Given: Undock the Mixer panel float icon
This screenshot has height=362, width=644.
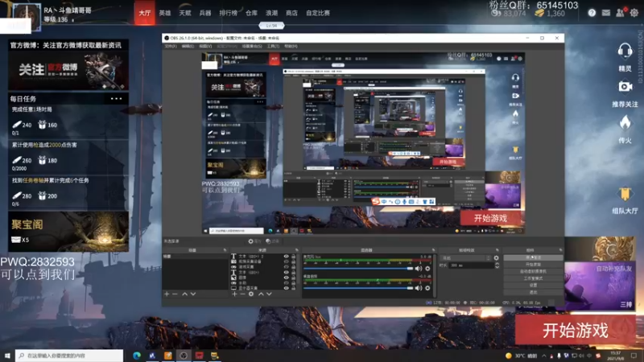Looking at the screenshot, I should tap(433, 250).
